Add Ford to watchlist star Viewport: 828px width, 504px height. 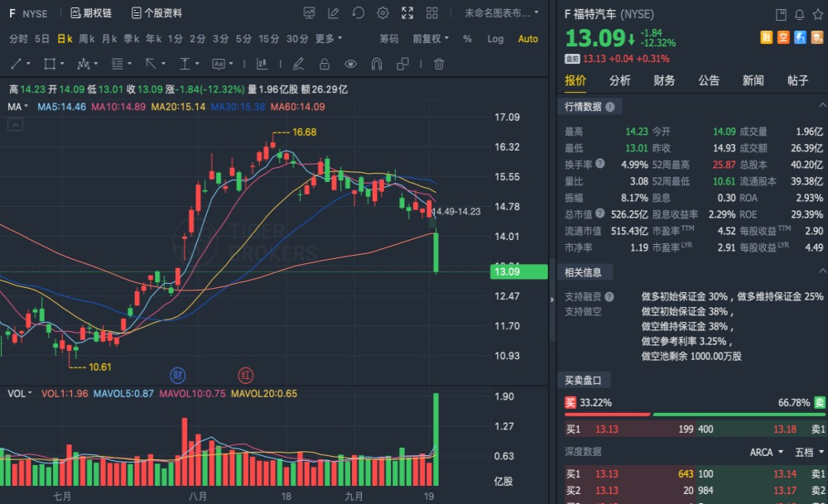[818, 15]
